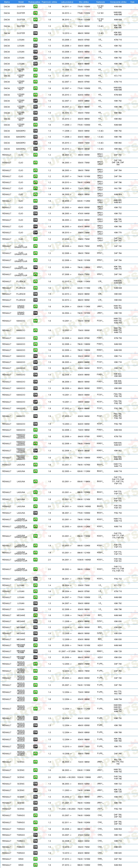Click diesel ON icon in Modus K9K 750 row
Viewport: 138px width, 868px height.
click(x=35, y=718)
